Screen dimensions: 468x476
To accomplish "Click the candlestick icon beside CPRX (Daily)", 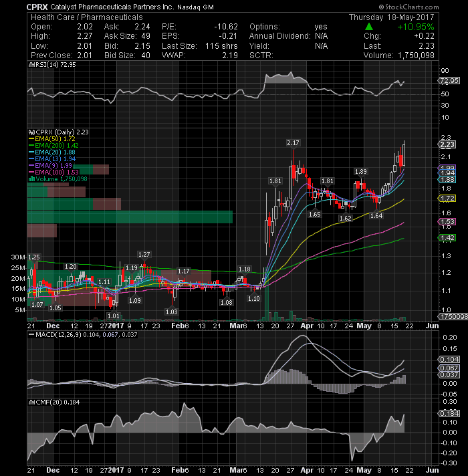I will pyautogui.click(x=31, y=132).
